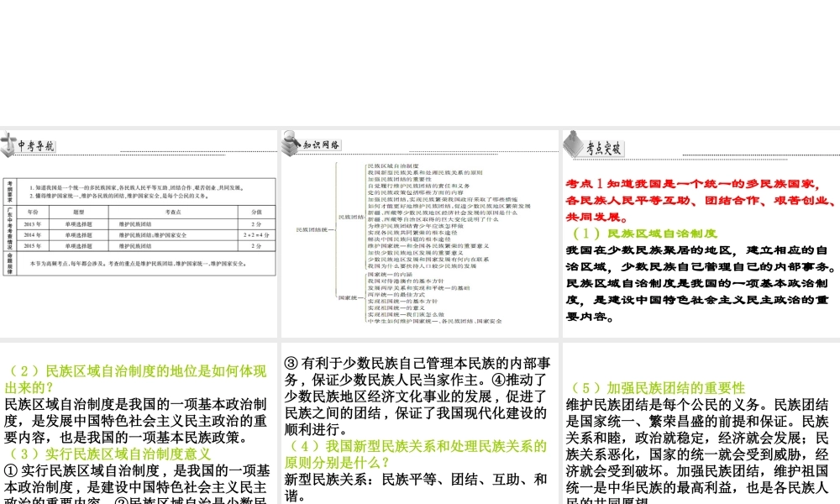Click the 考纲要求 row label

pos(9,192)
